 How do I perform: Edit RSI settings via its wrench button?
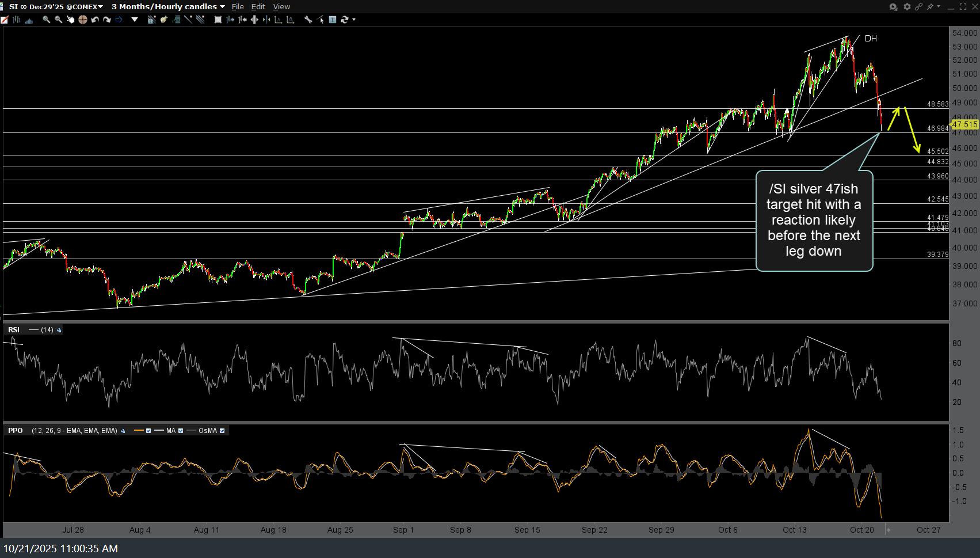59,330
